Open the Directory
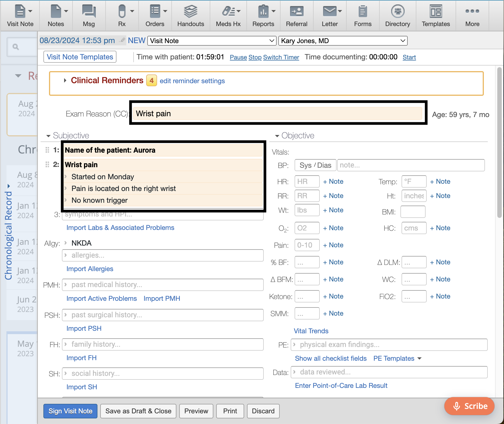504x424 pixels. [398, 15]
